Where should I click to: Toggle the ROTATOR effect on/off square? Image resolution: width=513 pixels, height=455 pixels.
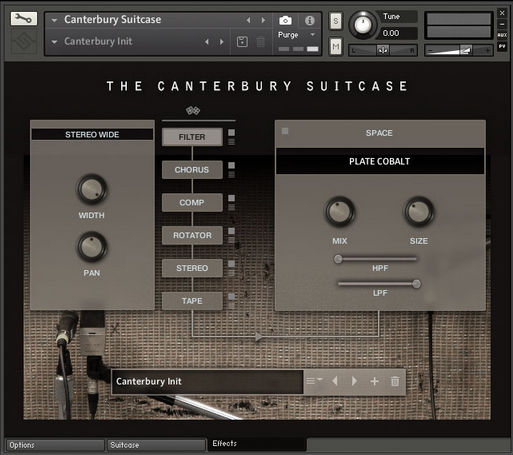[231, 231]
